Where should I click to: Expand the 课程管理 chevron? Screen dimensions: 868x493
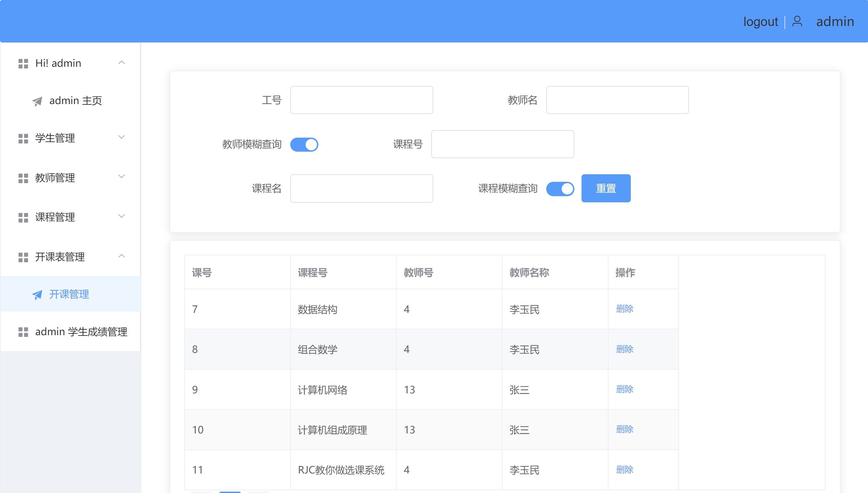point(122,216)
